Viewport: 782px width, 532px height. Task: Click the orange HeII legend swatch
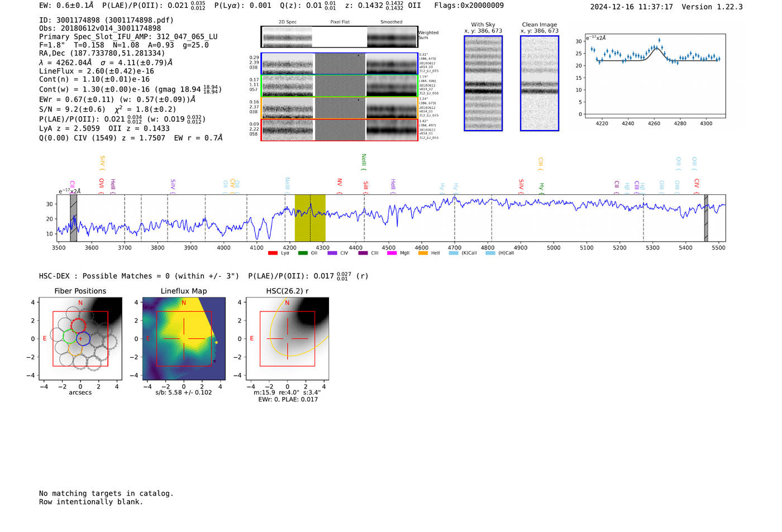[423, 253]
